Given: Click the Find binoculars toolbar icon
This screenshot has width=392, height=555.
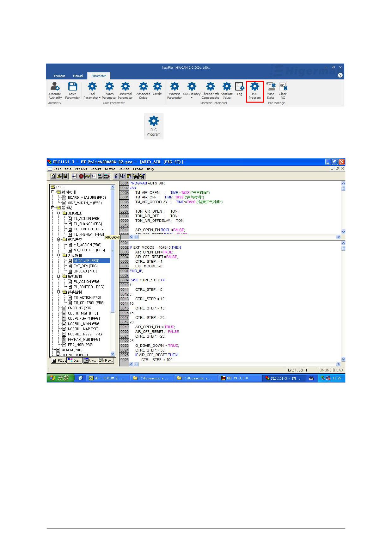Looking at the screenshot, I should [135, 176].
